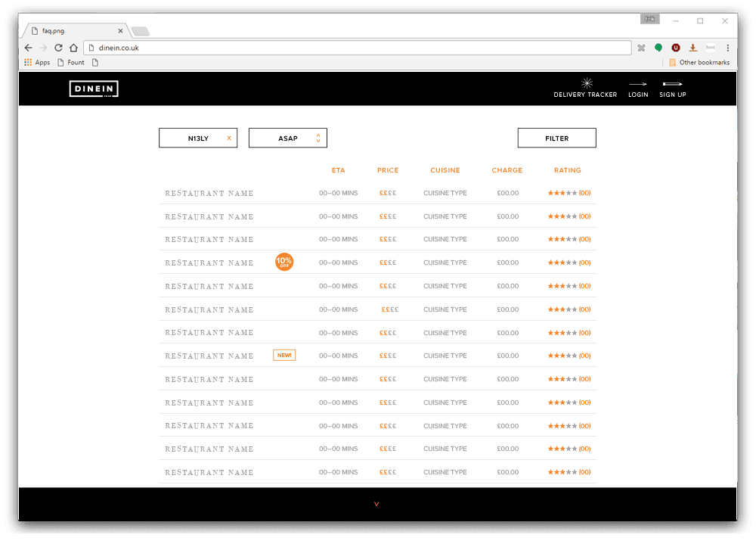This screenshot has width=756, height=547.
Task: Clear the N13LY postcode with X
Action: [x=229, y=138]
